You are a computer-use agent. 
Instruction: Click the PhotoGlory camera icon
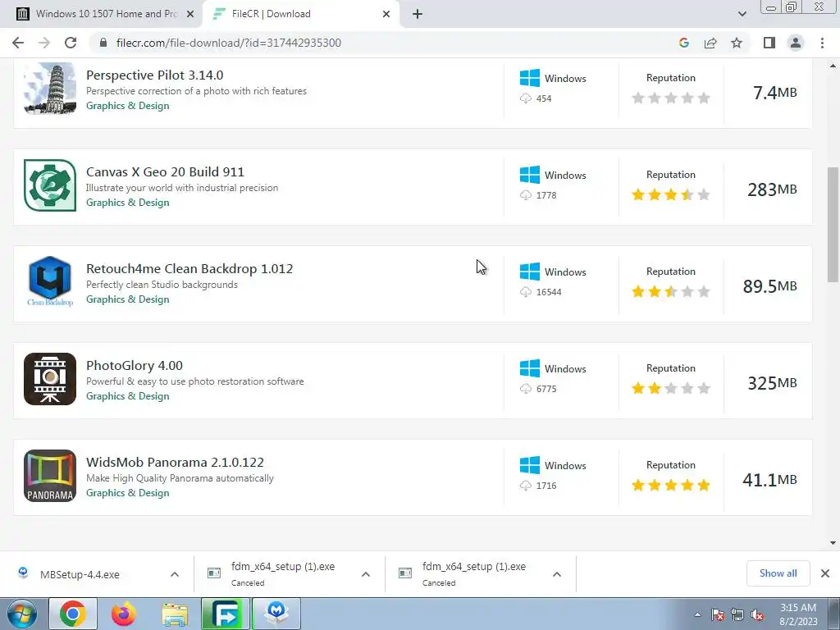(50, 379)
